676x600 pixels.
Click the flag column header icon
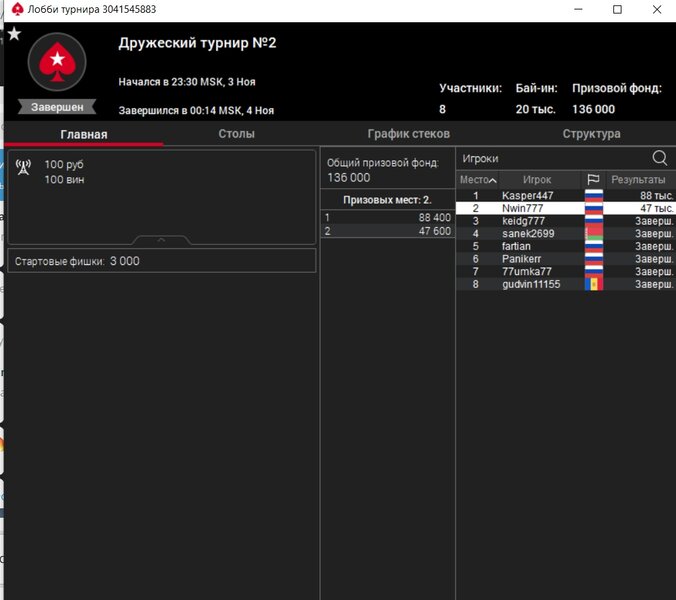click(593, 180)
